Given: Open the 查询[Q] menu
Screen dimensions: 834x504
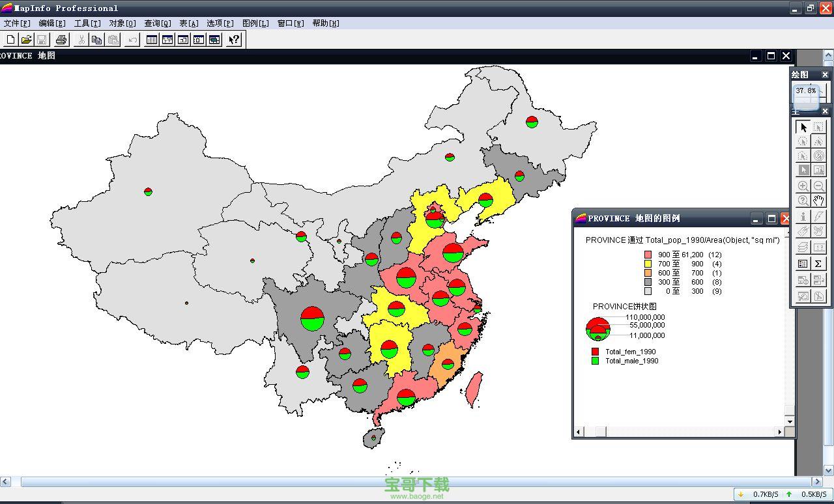Looking at the screenshot, I should (155, 23).
